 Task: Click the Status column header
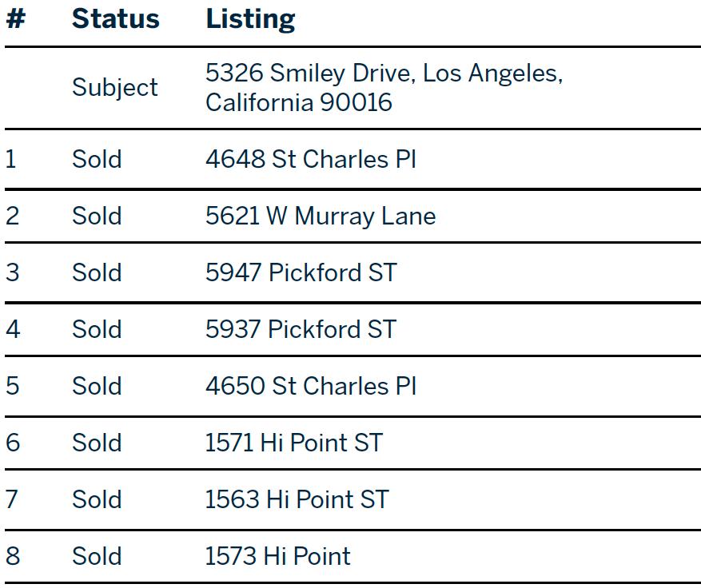click(115, 20)
